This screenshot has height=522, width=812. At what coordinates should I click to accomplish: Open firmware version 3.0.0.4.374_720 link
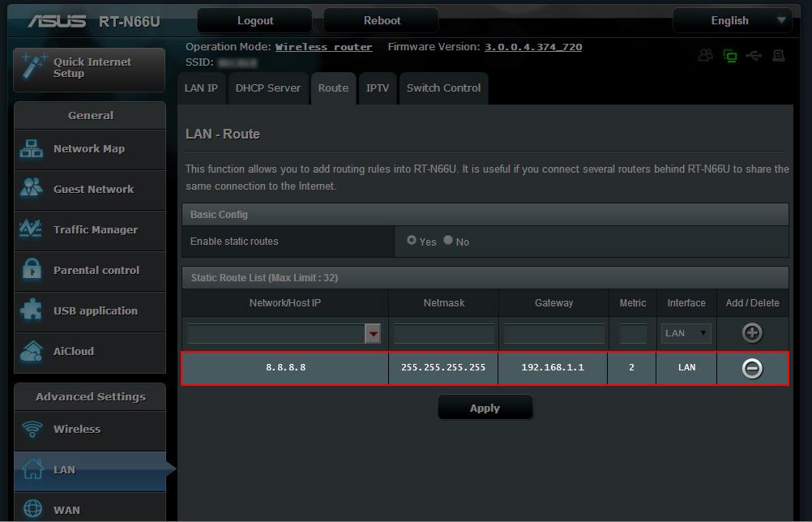tap(533, 47)
